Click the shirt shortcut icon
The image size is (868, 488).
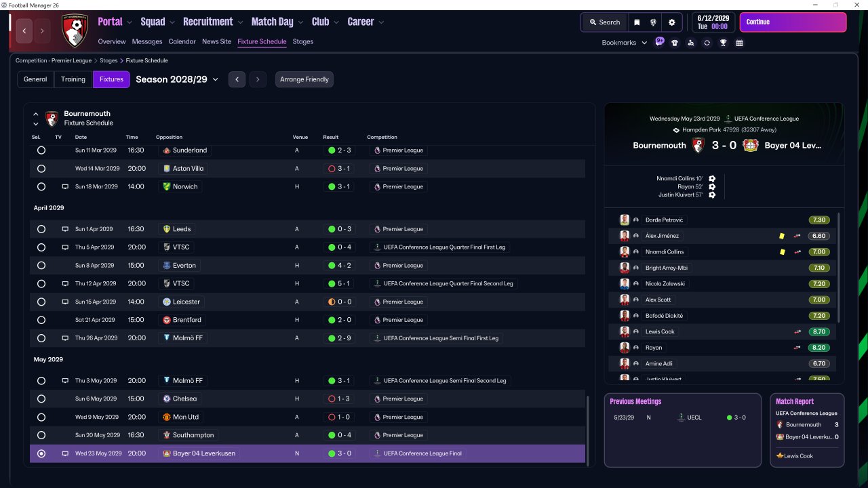point(674,43)
